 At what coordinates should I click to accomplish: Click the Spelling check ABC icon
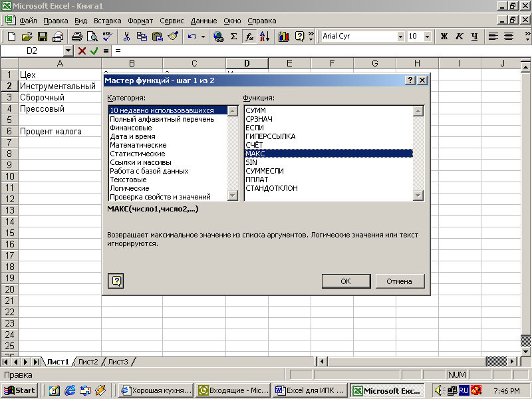click(x=108, y=37)
